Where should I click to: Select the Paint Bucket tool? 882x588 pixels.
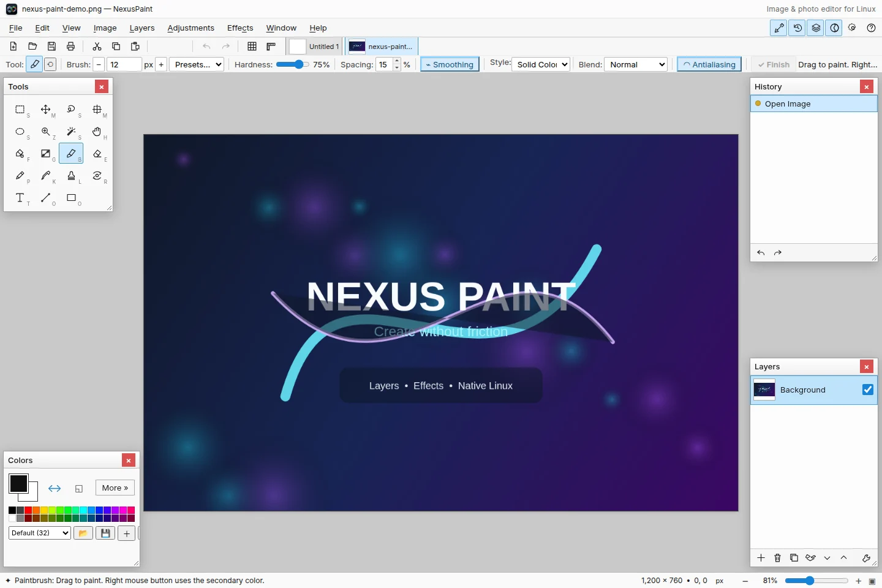click(20, 154)
